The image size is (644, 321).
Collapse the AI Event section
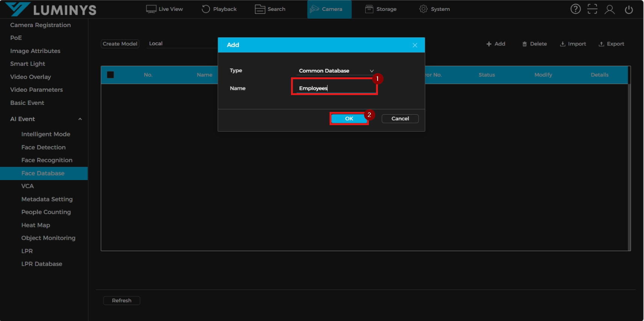point(80,119)
